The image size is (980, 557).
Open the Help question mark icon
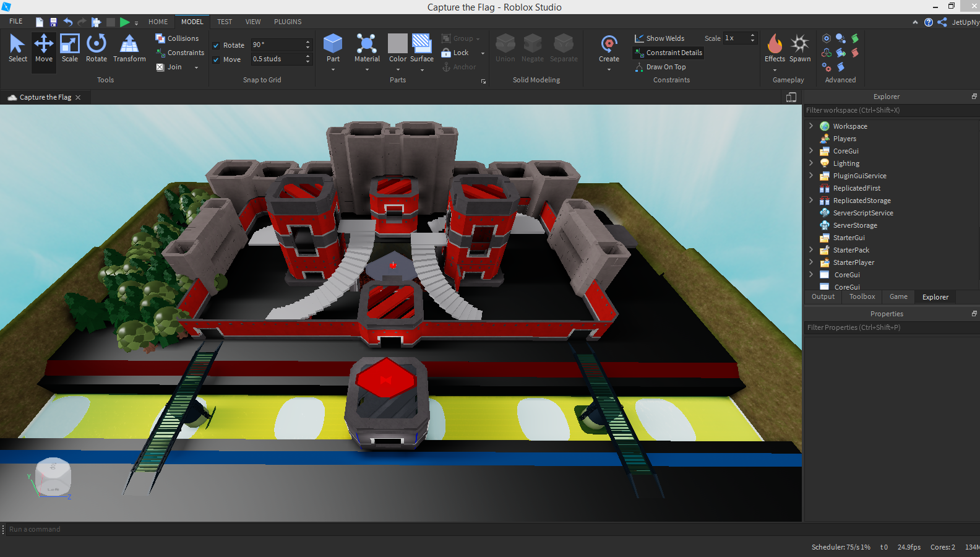point(929,22)
